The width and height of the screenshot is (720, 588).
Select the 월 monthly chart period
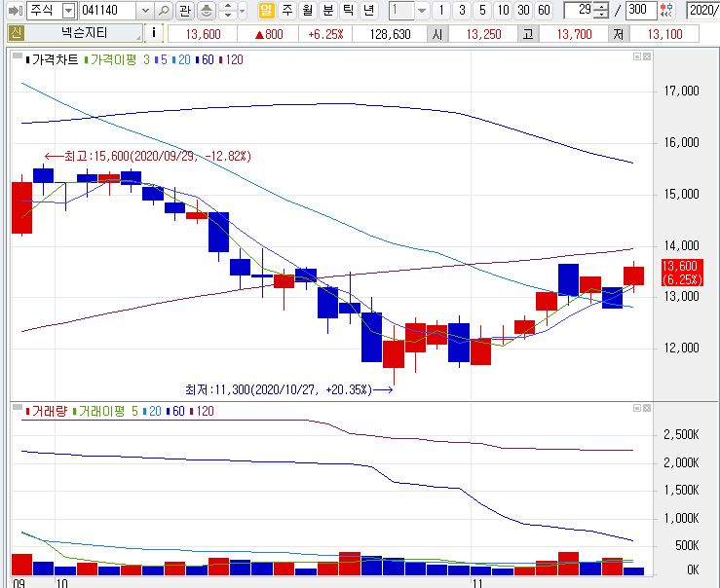click(x=307, y=10)
